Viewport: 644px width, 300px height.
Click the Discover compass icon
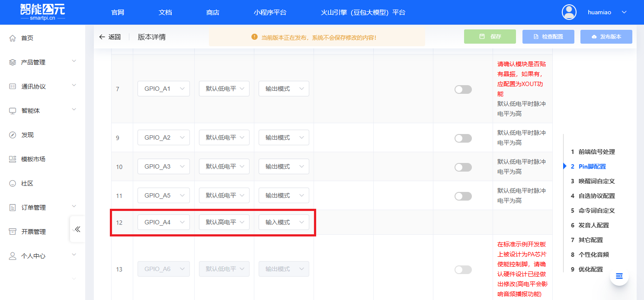tap(13, 135)
